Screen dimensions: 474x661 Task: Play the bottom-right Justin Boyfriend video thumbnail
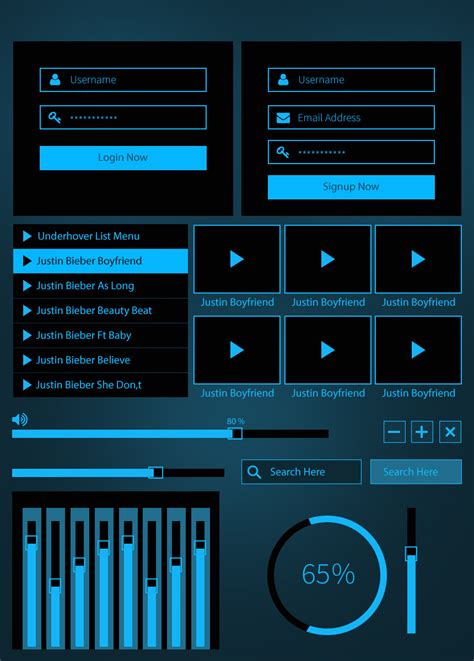click(418, 350)
